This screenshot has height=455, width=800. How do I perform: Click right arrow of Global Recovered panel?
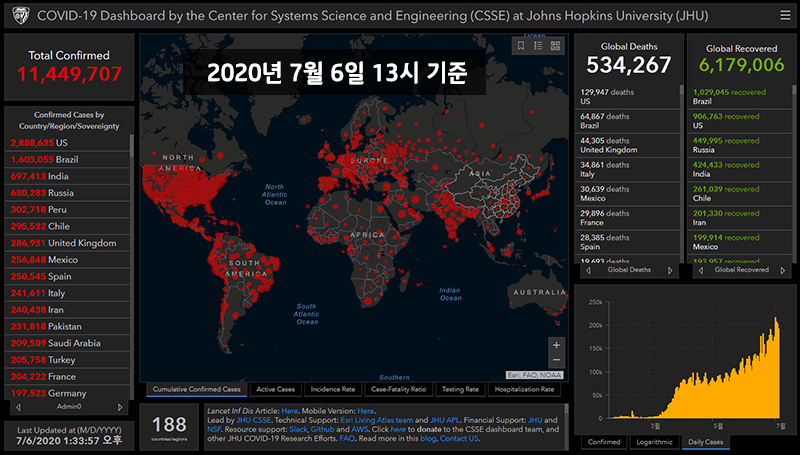pyautogui.click(x=783, y=270)
